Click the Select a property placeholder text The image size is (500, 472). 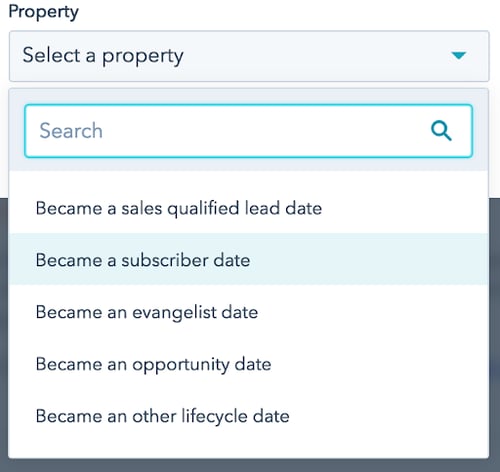coord(103,56)
